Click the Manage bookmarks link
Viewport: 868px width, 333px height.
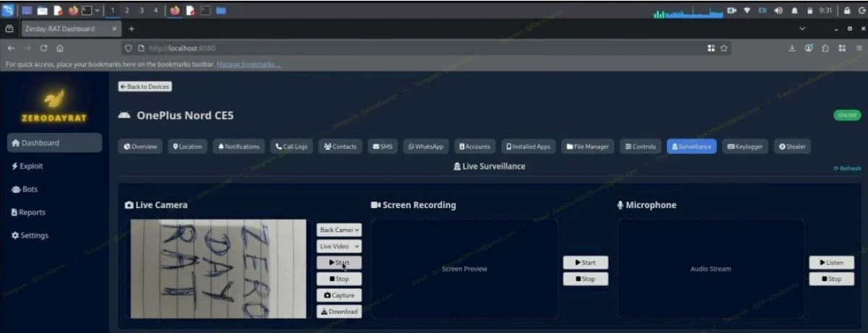pos(248,65)
